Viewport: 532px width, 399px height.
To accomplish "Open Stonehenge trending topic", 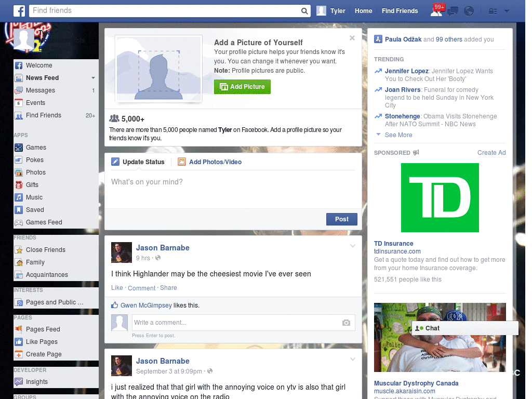I will click(403, 116).
